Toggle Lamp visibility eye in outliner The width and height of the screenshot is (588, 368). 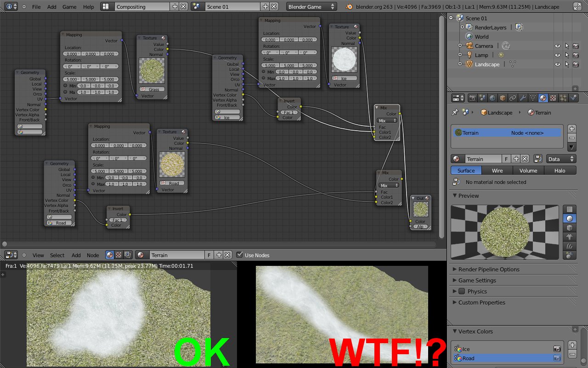point(558,55)
